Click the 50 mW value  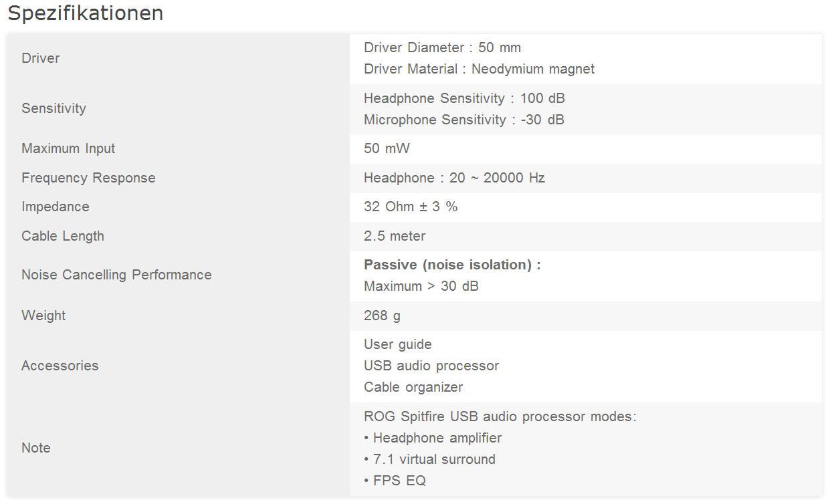point(387,148)
